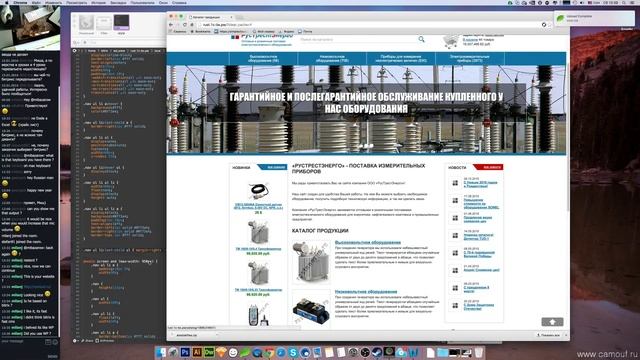Open the green leaf app in Dock
The image size is (640, 360).
245,352
